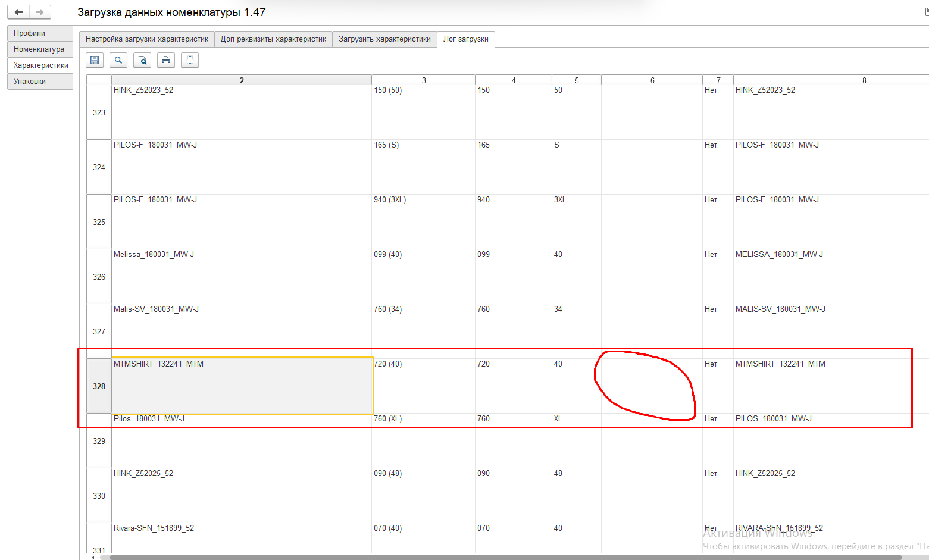Select column header 3
Image resolution: width=929 pixels, height=560 pixels.
(424, 80)
